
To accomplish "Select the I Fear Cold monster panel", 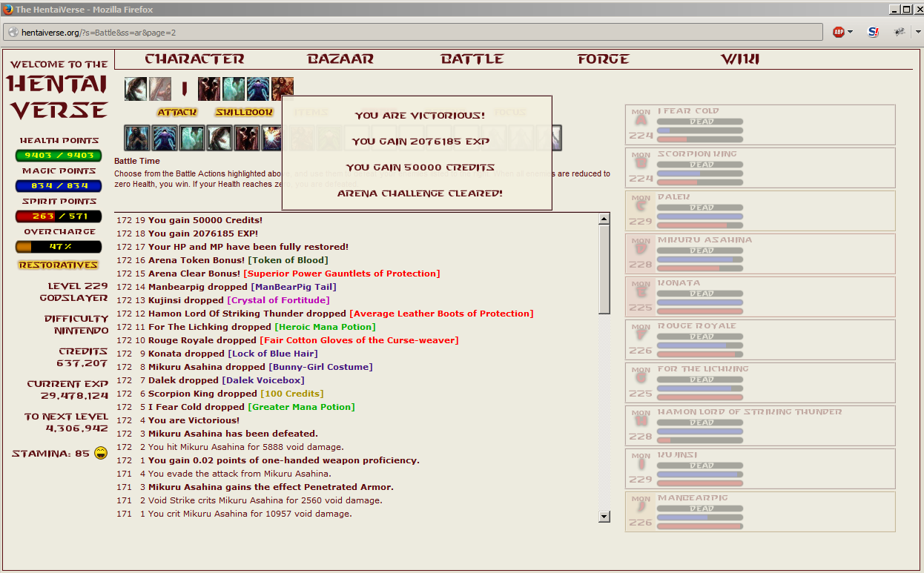I will [x=760, y=125].
